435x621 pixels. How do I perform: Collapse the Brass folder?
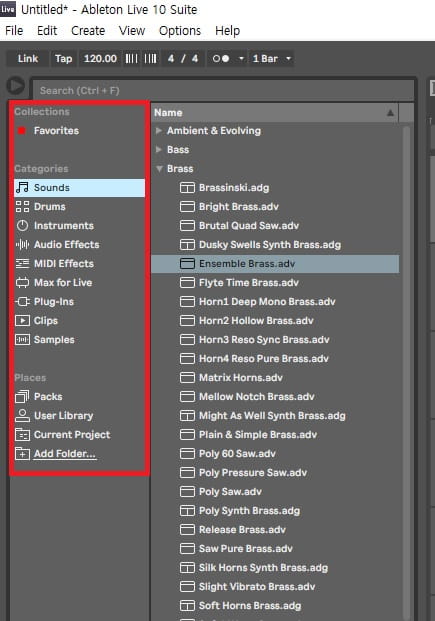click(159, 169)
